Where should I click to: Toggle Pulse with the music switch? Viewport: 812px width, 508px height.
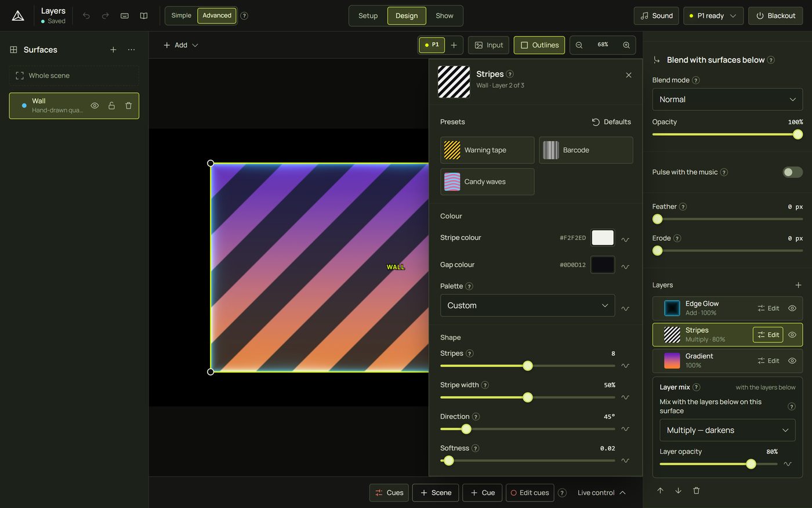click(x=792, y=172)
